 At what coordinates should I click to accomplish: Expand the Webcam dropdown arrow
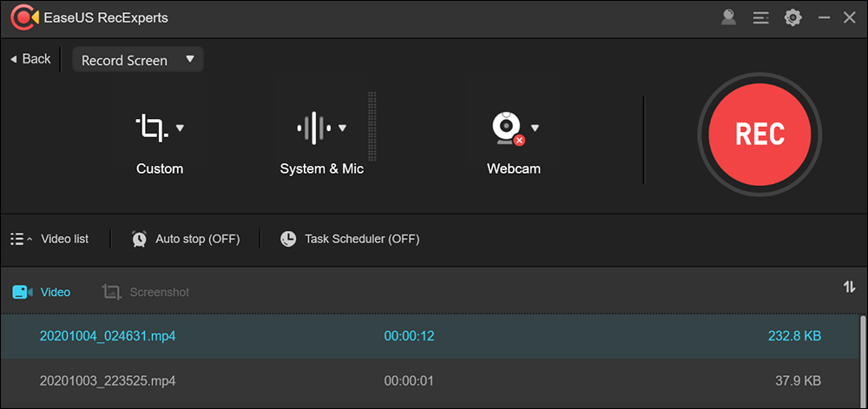[x=535, y=129]
